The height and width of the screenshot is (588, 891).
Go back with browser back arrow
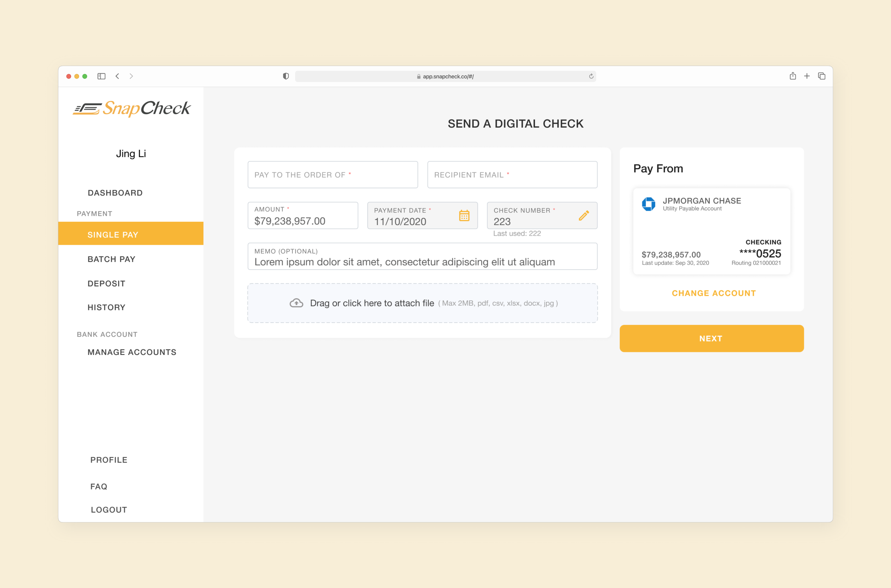coord(117,76)
